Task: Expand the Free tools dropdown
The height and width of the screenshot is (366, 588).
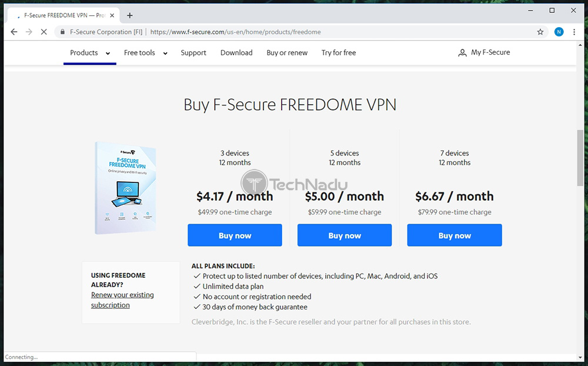Action: point(145,53)
